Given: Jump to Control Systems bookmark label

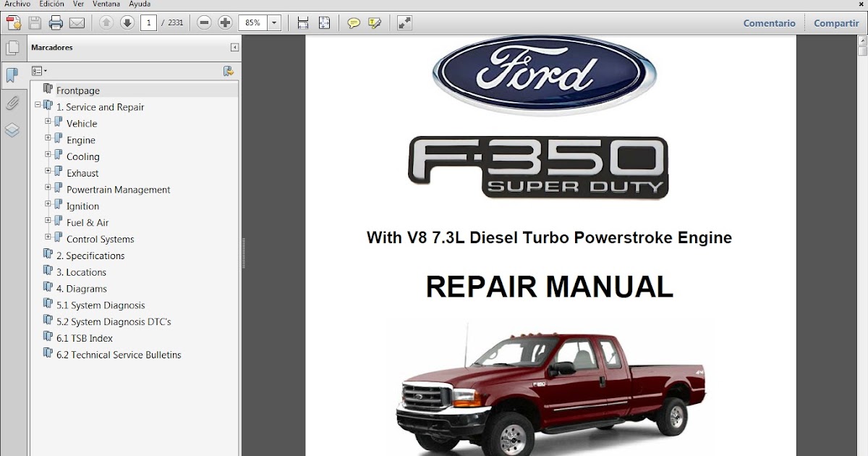Looking at the screenshot, I should (x=101, y=239).
